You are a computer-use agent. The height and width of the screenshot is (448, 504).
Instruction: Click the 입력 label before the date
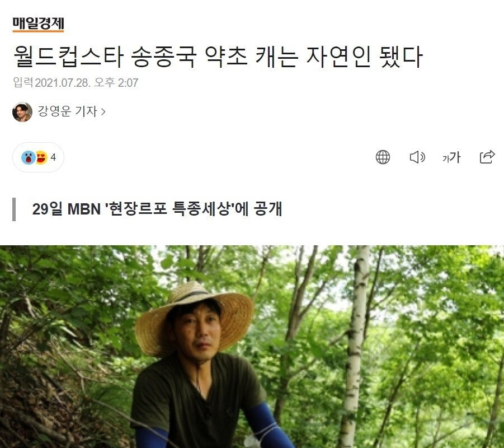[x=23, y=82]
